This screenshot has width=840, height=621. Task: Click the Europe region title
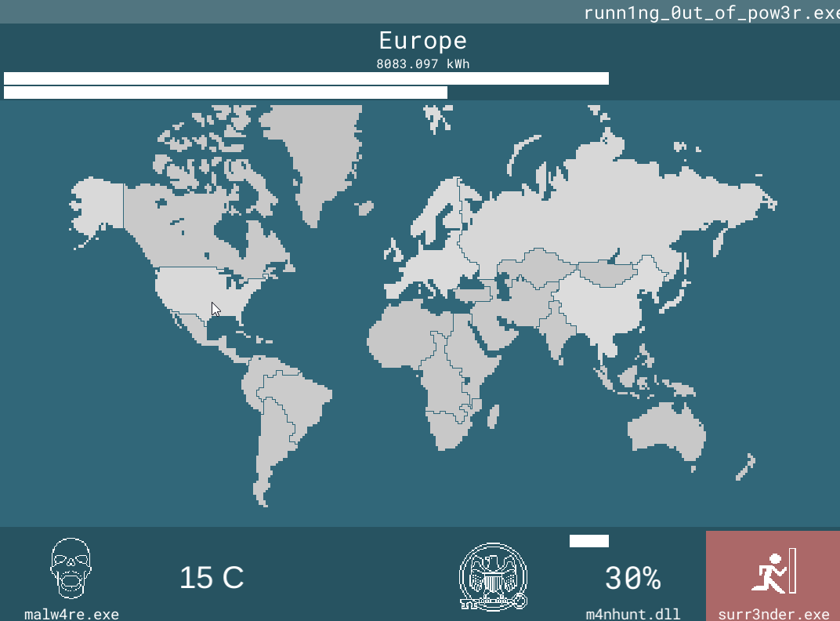(x=422, y=41)
